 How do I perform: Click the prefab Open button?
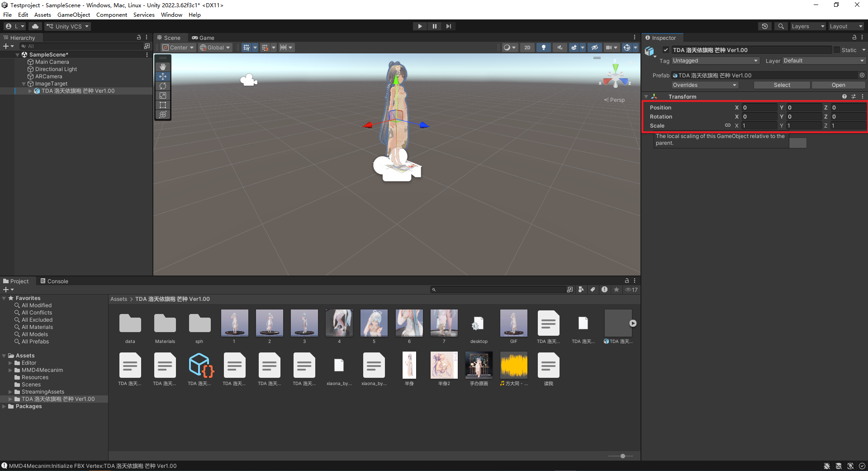click(x=838, y=85)
